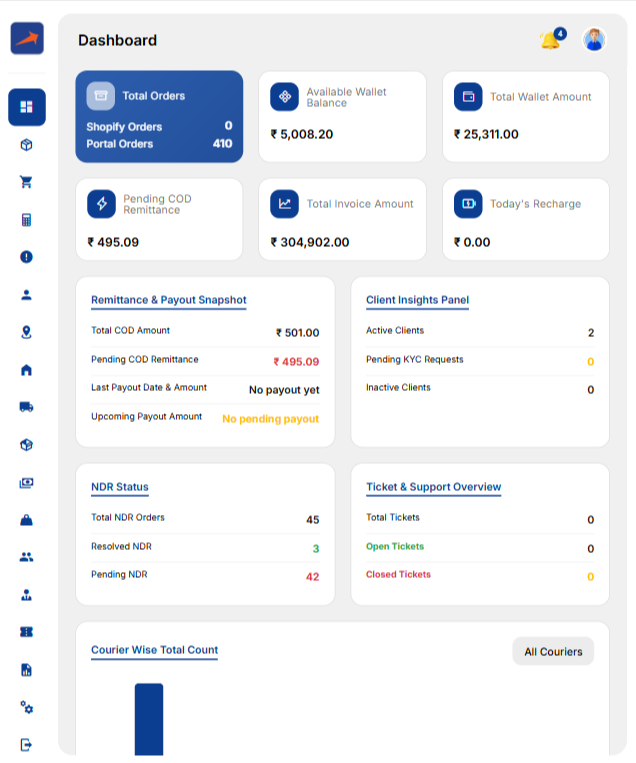Open the filled cube sidebar icon
This screenshot has height=763, width=636.
[26, 445]
